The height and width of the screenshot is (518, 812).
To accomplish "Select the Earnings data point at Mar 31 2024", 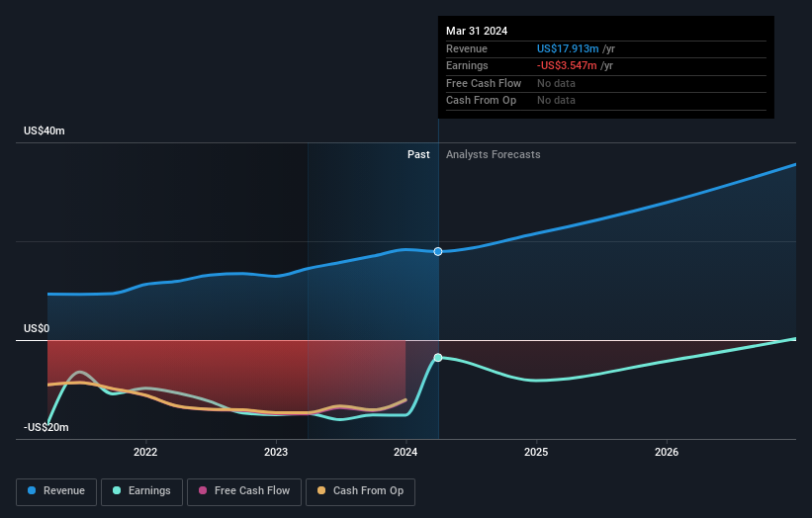I will pos(438,358).
